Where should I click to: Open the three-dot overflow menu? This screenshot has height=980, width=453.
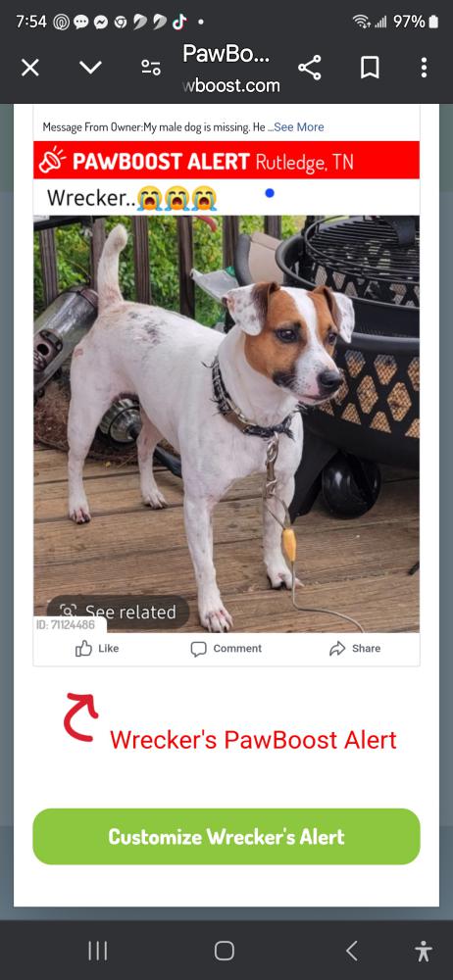[x=424, y=68]
